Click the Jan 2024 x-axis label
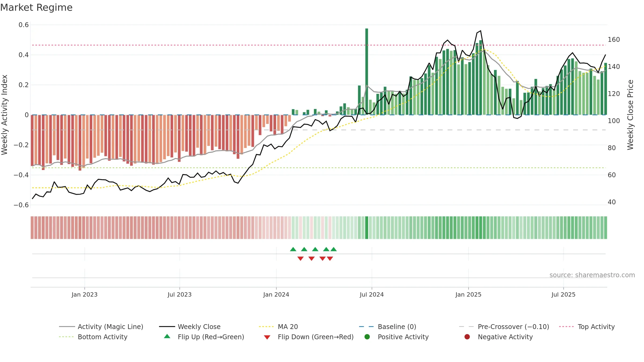Image resolution: width=644 pixels, height=362 pixels. (x=276, y=295)
